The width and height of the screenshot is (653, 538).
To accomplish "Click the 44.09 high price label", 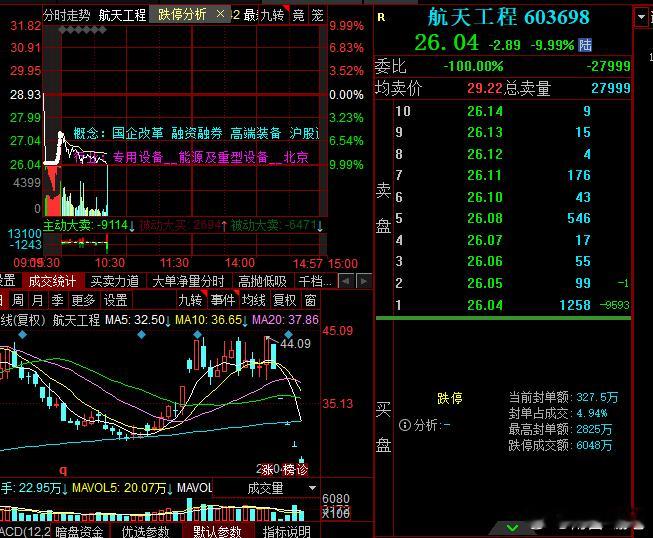I will coord(295,344).
